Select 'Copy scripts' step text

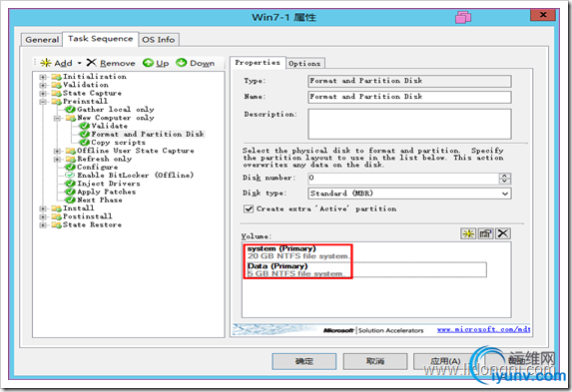tap(118, 143)
